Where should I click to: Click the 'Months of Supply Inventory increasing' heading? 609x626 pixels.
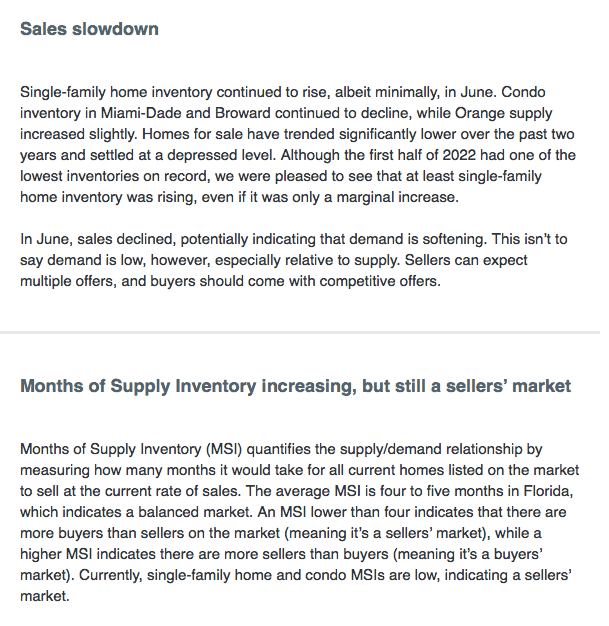pos(296,386)
